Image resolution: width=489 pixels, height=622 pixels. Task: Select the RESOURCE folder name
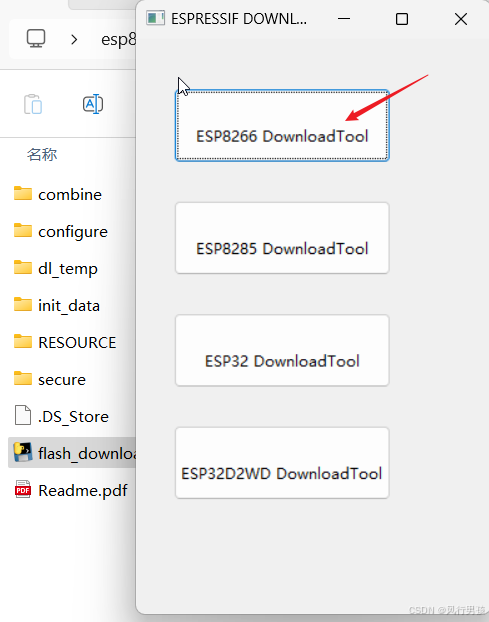click(x=77, y=342)
